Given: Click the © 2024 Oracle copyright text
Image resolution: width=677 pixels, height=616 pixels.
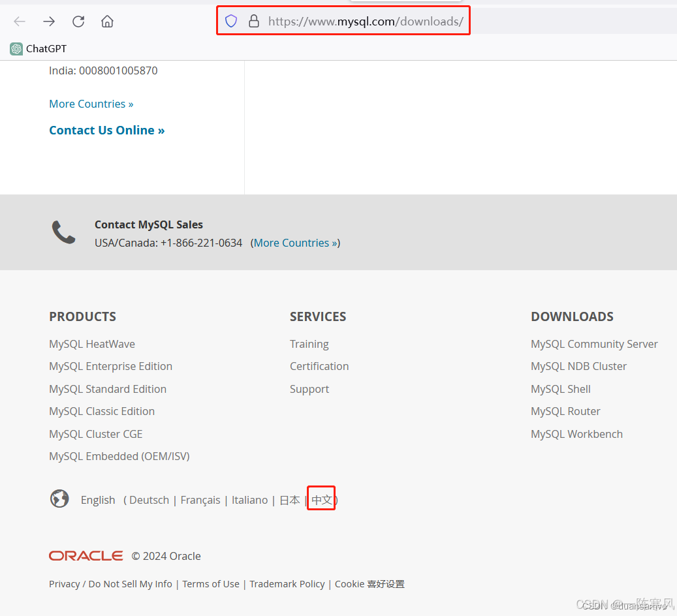Looking at the screenshot, I should click(x=166, y=556).
